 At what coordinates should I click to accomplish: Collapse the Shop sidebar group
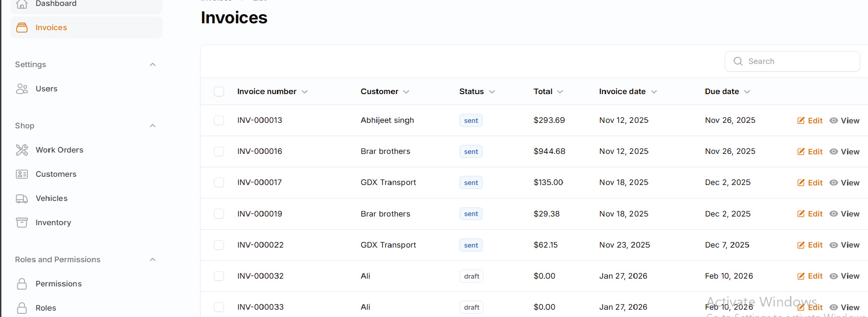(153, 126)
